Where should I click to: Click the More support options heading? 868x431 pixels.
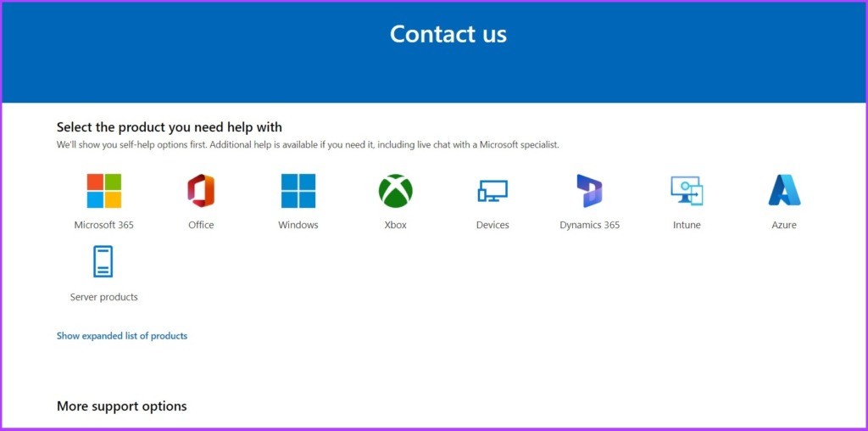[122, 406]
